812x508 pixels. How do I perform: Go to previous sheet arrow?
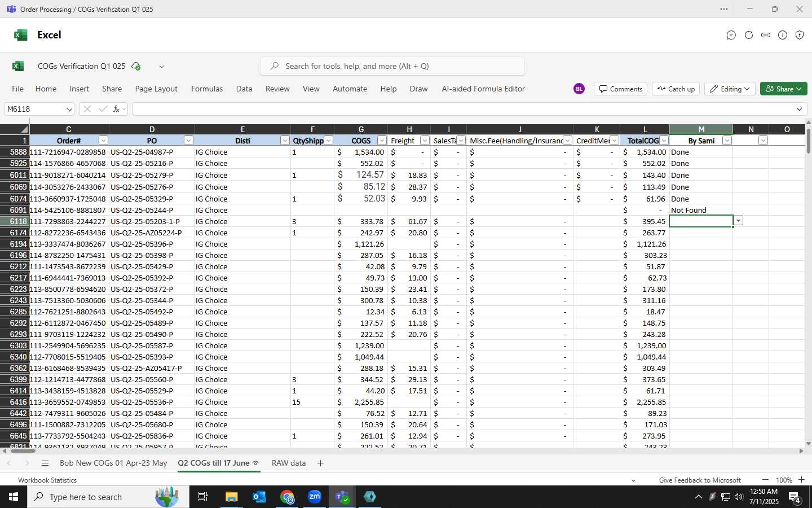(9, 463)
